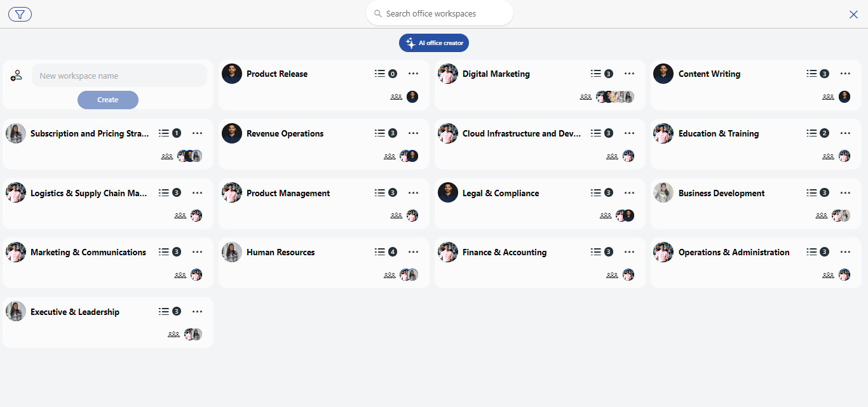Open the options menu on Legal & Compliance card
Screen dimensions: 868x407
tap(629, 192)
